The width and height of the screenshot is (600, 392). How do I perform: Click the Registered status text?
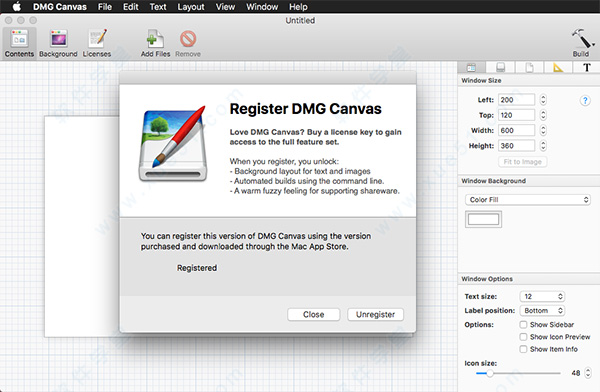[x=197, y=268]
